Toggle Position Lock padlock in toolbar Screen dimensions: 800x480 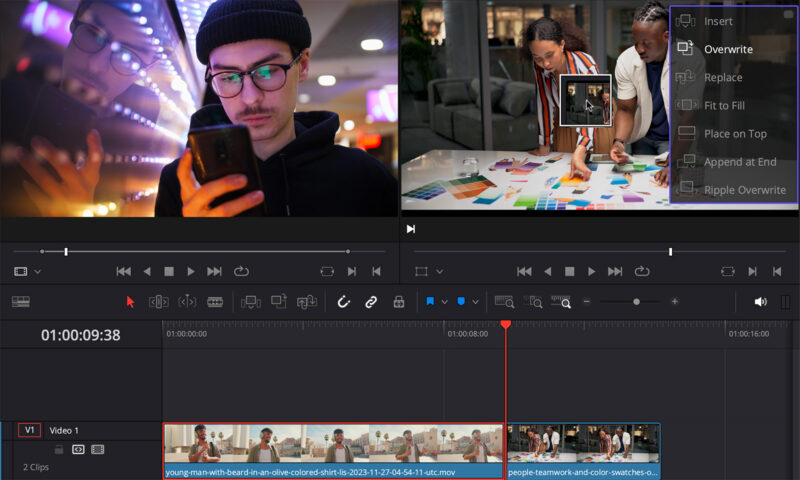click(x=398, y=302)
